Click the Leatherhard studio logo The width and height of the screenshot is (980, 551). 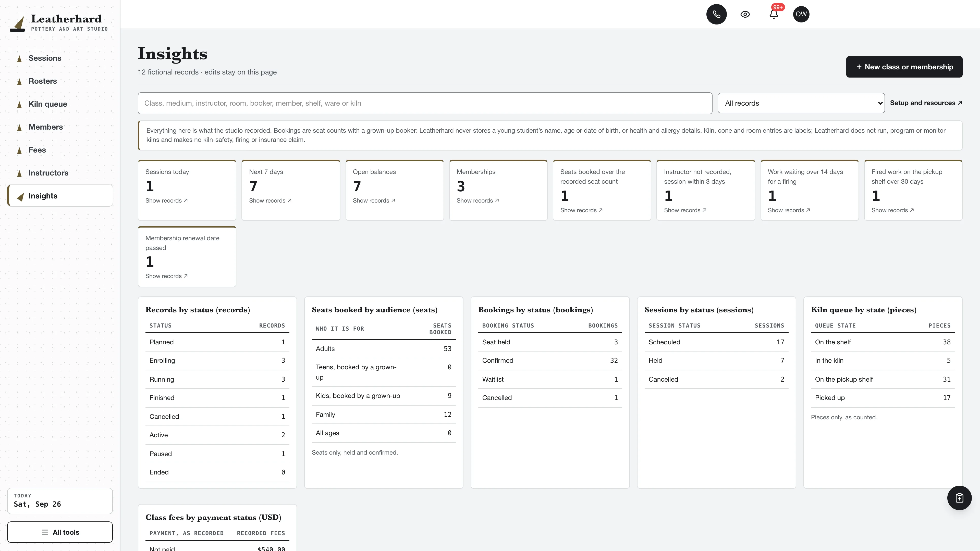pyautogui.click(x=59, y=23)
